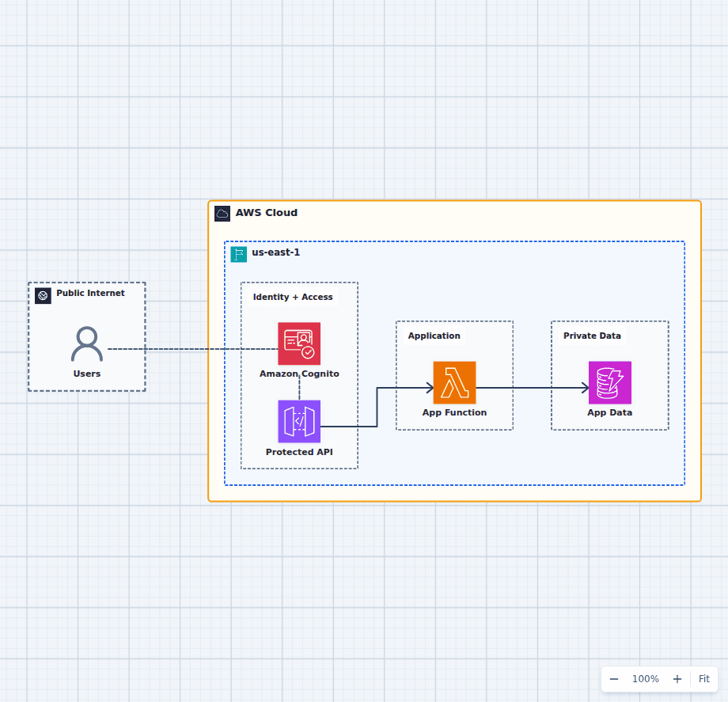Click the Public Internet group label
Screen dimensions: 728x702
click(x=90, y=293)
